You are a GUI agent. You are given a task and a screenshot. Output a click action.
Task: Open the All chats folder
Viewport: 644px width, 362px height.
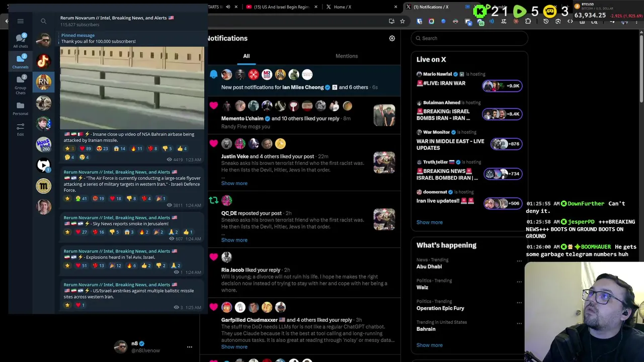pyautogui.click(x=20, y=40)
